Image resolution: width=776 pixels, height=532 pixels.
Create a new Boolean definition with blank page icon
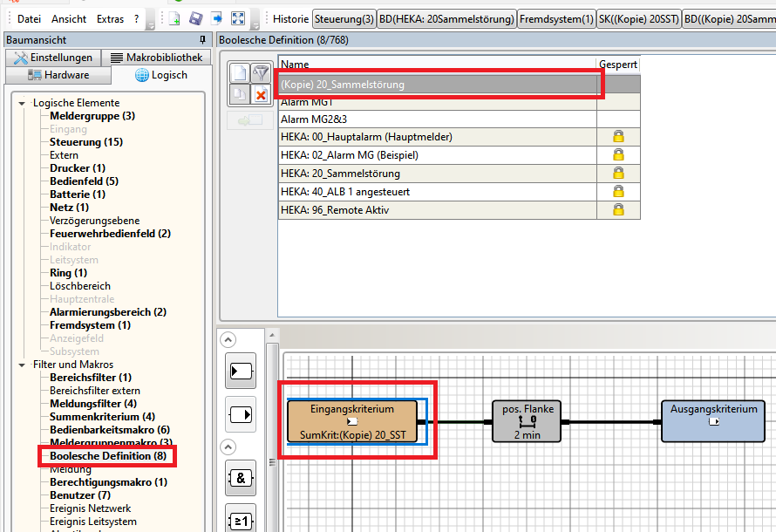coord(240,74)
